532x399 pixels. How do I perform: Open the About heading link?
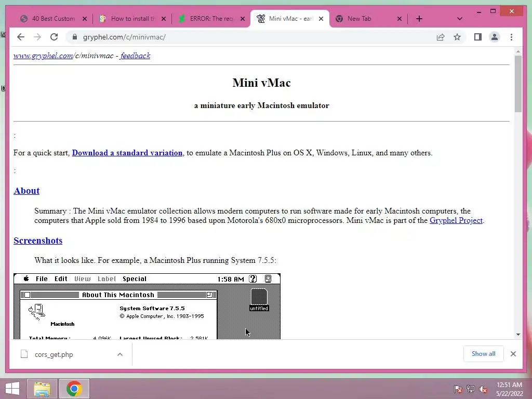26,191
